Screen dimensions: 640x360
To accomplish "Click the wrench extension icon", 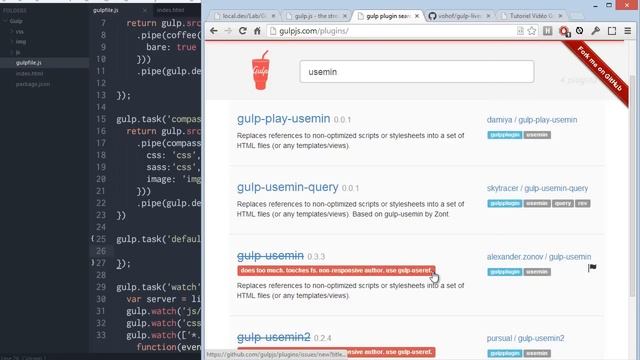I will pos(596,31).
